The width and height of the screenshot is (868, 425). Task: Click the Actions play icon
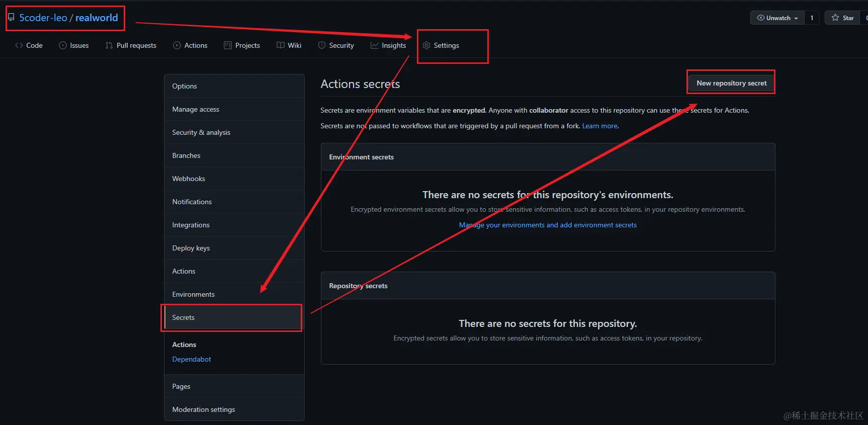coord(177,45)
